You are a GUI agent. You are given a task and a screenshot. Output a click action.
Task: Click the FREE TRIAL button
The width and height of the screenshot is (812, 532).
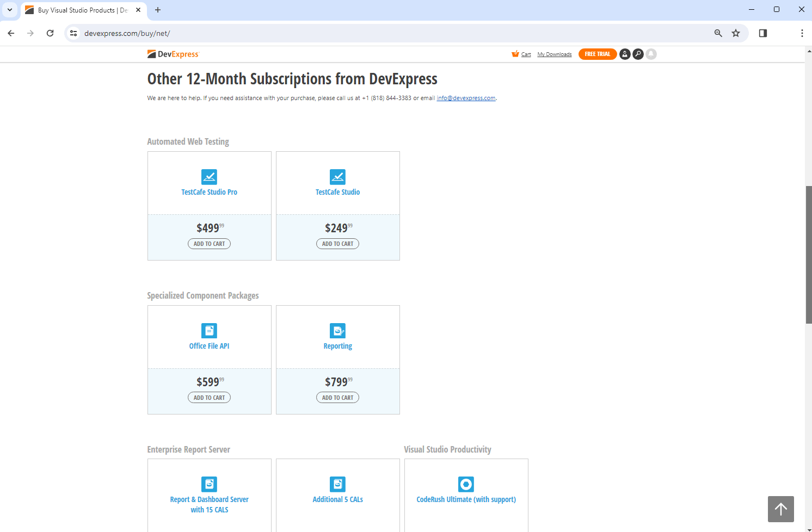pyautogui.click(x=597, y=54)
